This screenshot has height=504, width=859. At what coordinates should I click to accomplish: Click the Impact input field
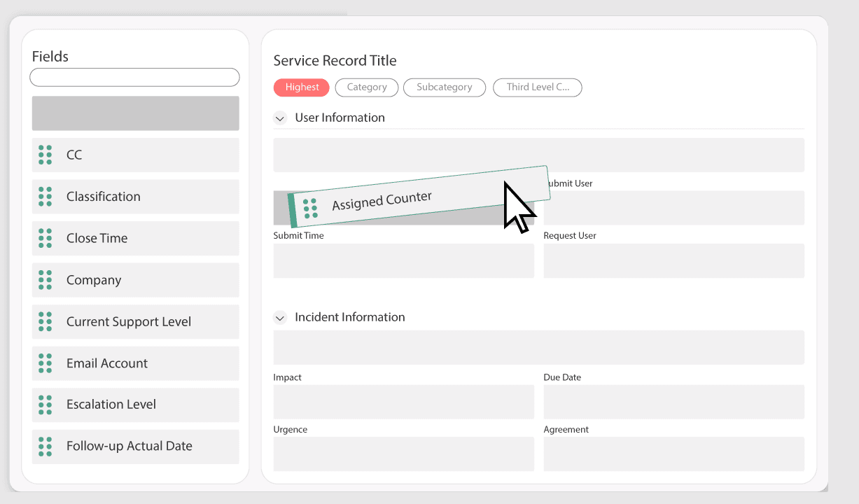tap(404, 402)
